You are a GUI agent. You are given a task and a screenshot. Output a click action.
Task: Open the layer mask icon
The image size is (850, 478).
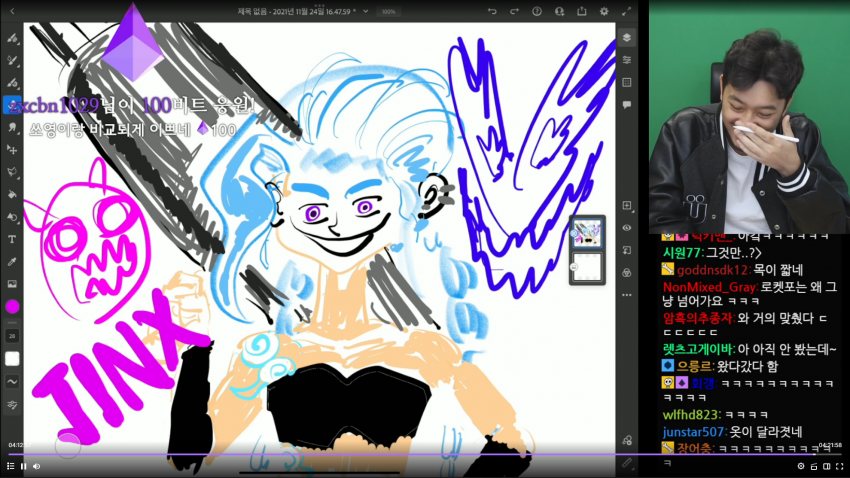tap(627, 250)
